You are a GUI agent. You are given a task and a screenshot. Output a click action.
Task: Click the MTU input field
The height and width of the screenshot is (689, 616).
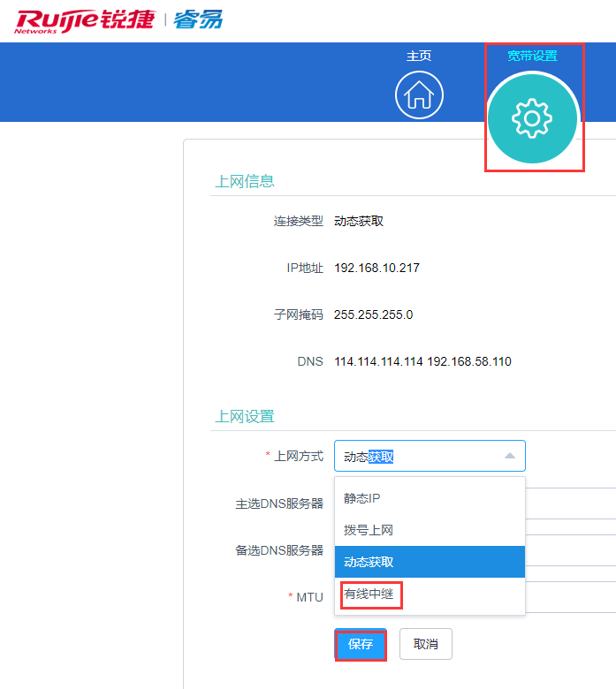point(571,596)
